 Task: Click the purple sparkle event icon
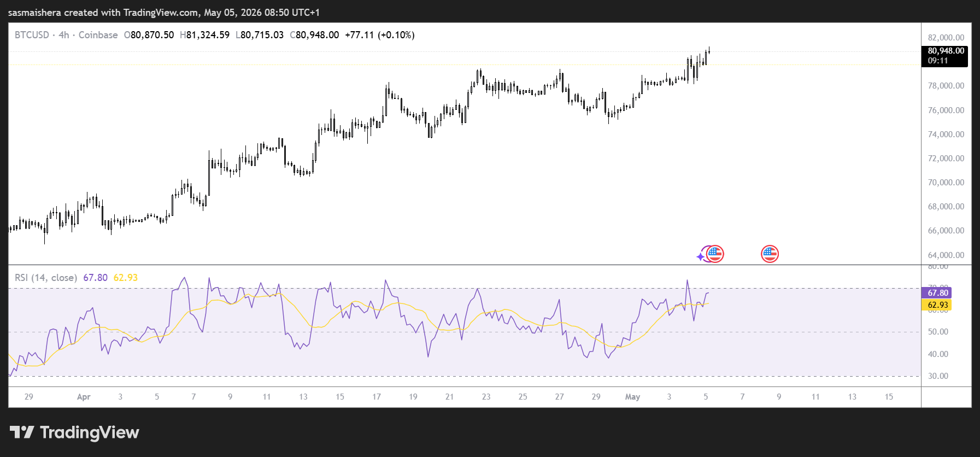701,256
